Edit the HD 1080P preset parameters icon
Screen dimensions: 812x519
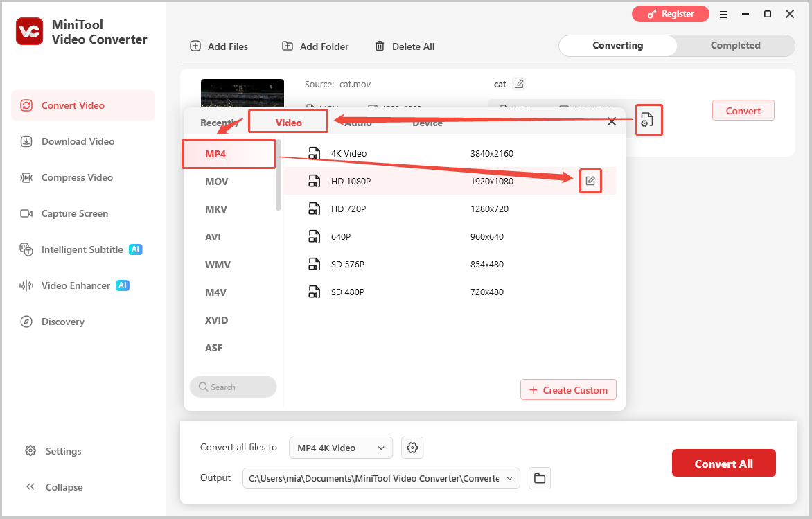click(590, 181)
